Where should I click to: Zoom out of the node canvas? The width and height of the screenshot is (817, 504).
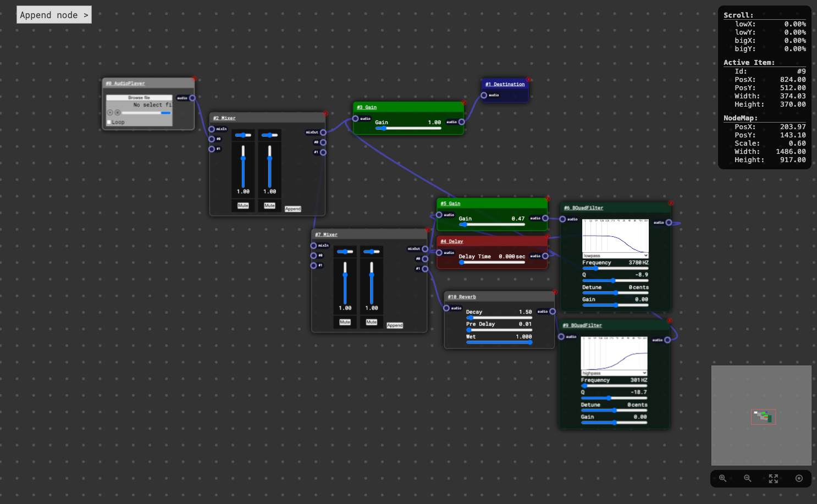(748, 478)
